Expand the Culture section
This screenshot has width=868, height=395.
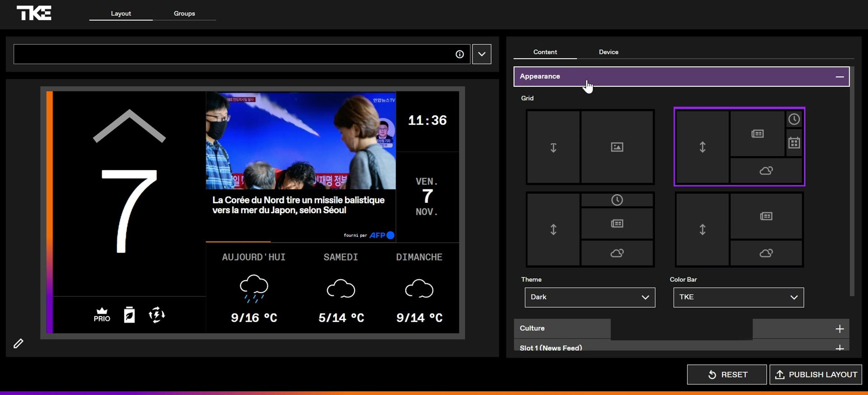coord(839,329)
